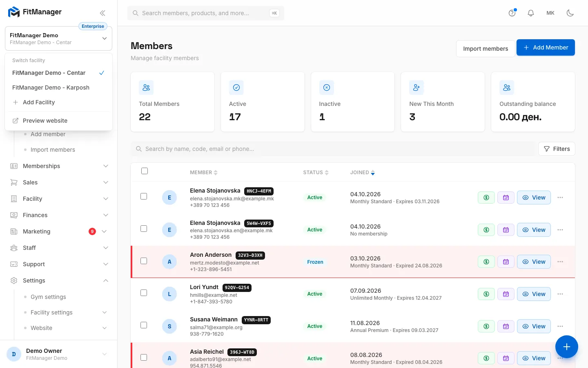Viewport: 588px width, 368px height.
Task: Select the checkbox for Elena Stojanovska HNCJ-4EFM
Action: click(x=144, y=196)
